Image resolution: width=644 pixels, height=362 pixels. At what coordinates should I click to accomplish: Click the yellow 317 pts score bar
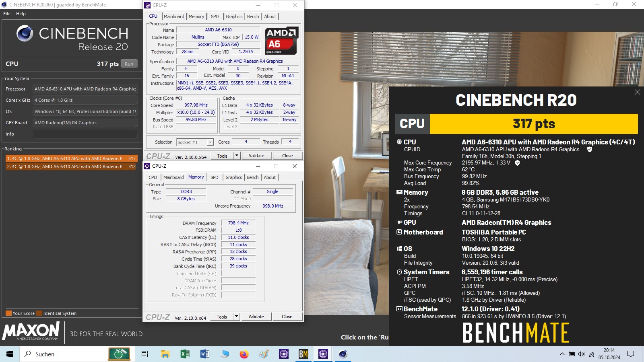click(x=534, y=124)
